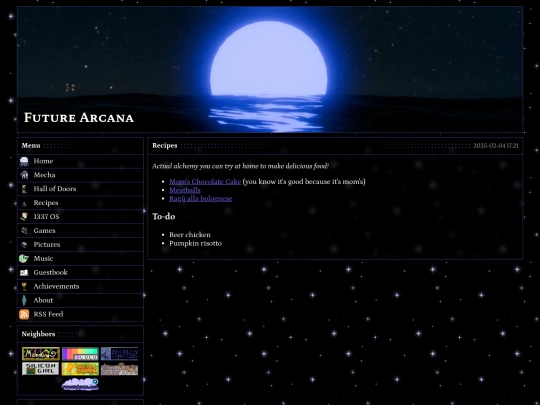Viewport: 540px width, 405px height.
Task: Click the italic 'Actual alchemy' intro line
Action: click(x=240, y=166)
